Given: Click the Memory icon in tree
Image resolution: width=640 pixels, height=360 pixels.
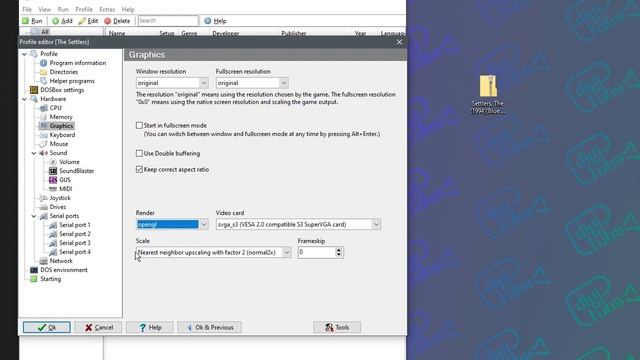Looking at the screenshot, I should (x=43, y=117).
